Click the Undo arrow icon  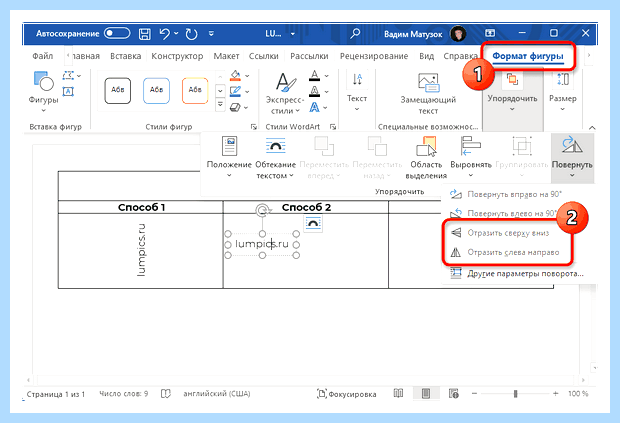click(164, 34)
